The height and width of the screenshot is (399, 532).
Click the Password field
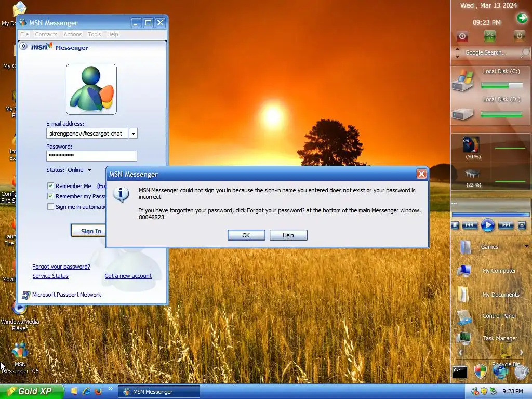point(91,156)
